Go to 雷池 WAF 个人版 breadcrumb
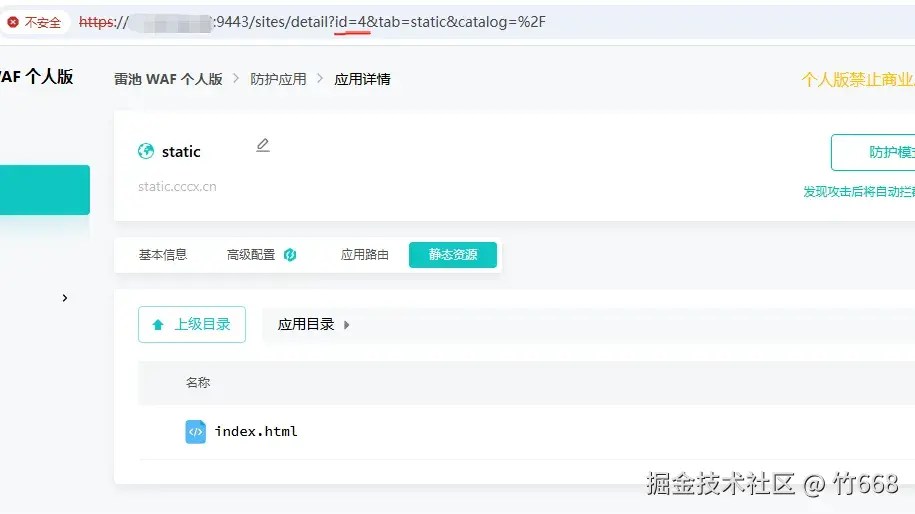 pyautogui.click(x=168, y=79)
